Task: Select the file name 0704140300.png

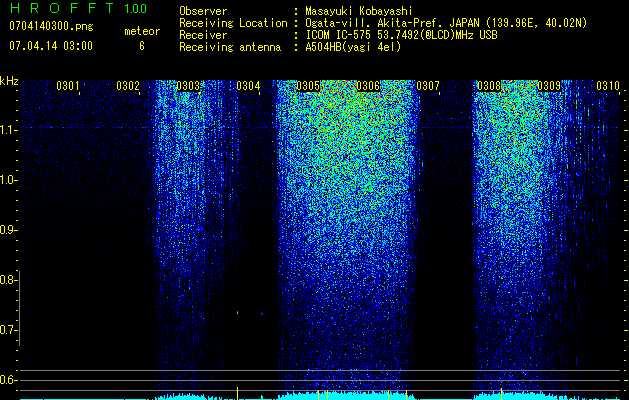Action: coord(51,26)
